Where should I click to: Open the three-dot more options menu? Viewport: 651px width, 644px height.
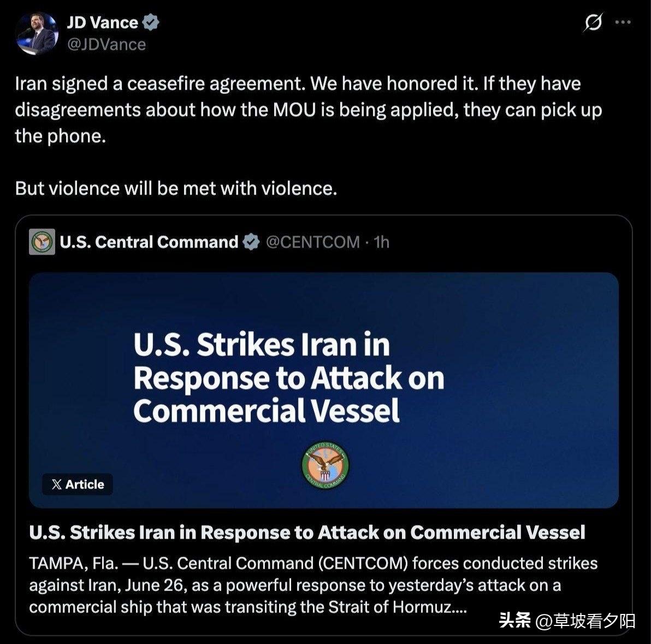click(623, 22)
